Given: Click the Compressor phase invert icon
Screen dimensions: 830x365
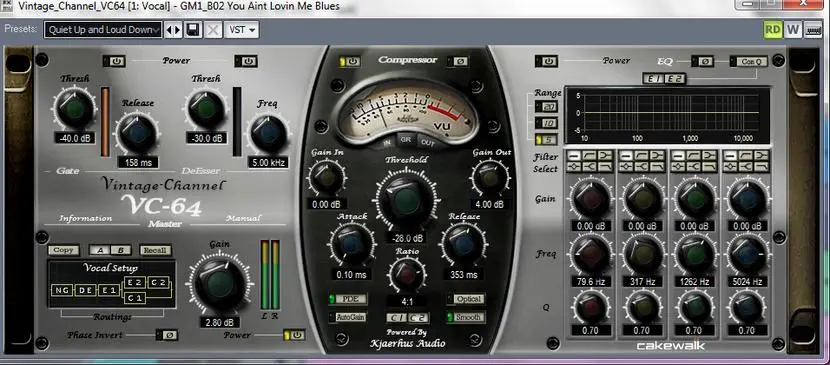Looking at the screenshot, I should pyautogui.click(x=458, y=61).
